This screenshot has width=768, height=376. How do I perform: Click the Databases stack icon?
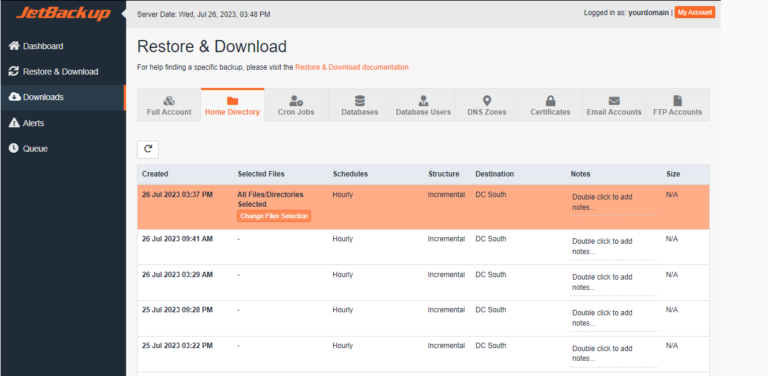360,101
